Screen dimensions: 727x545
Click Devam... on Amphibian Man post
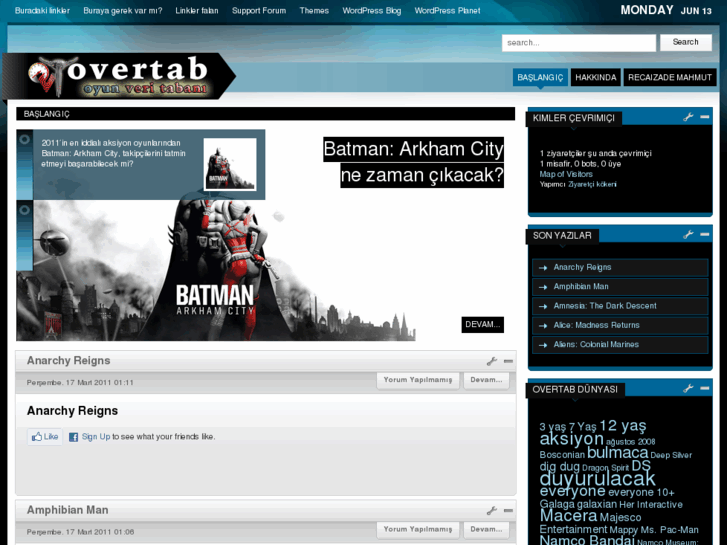(x=486, y=529)
